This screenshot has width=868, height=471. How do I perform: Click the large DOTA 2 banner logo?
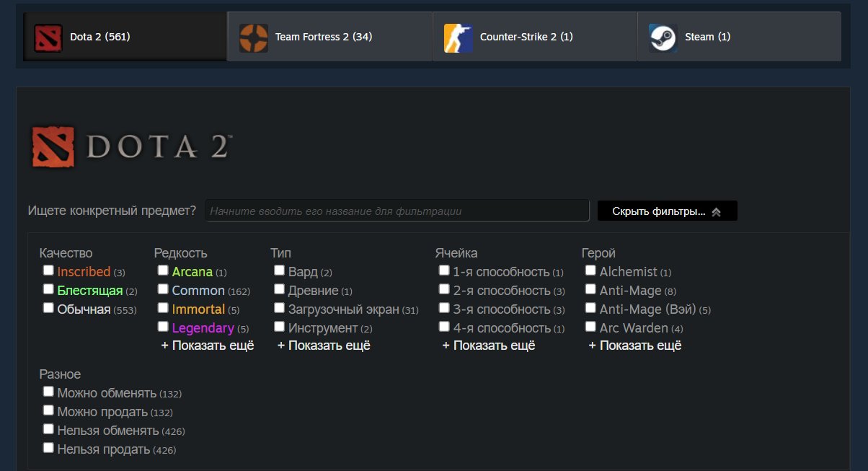(x=131, y=146)
